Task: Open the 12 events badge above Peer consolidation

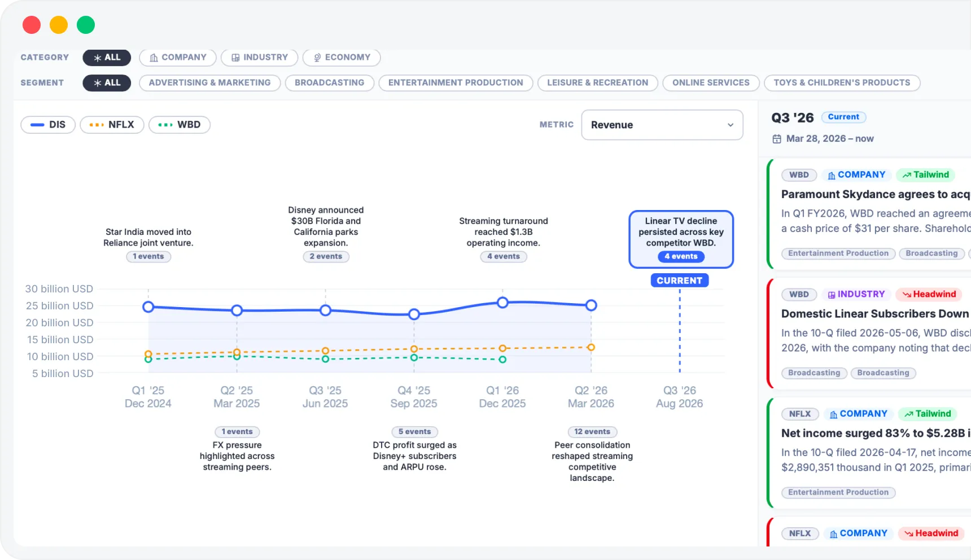Action: pos(592,432)
